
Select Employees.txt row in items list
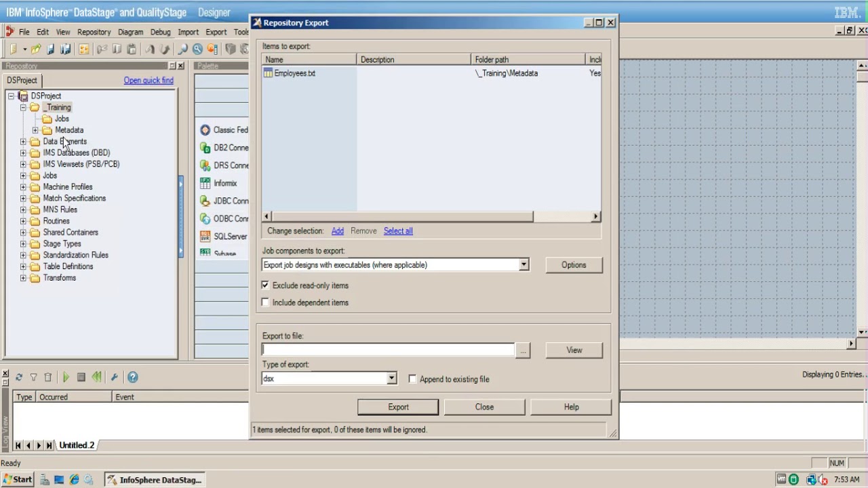coord(431,73)
